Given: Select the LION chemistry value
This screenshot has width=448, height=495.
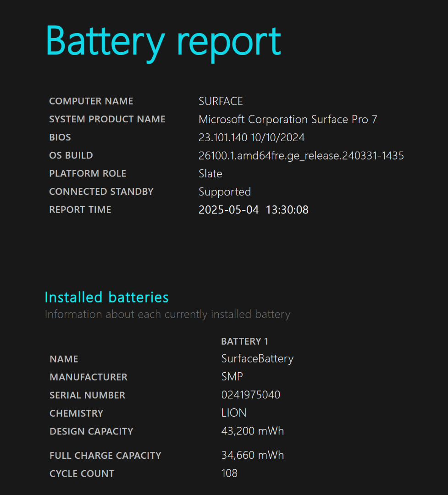Looking at the screenshot, I should 234,413.
